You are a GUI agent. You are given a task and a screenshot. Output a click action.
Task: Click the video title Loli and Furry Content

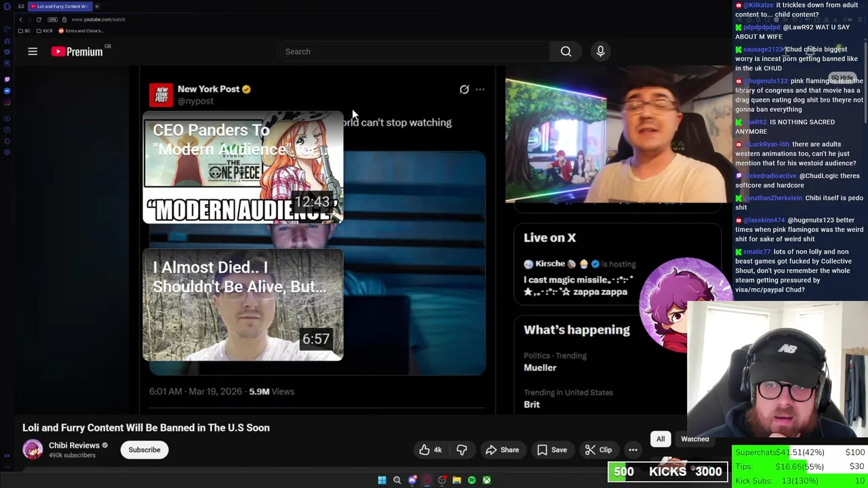point(146,428)
